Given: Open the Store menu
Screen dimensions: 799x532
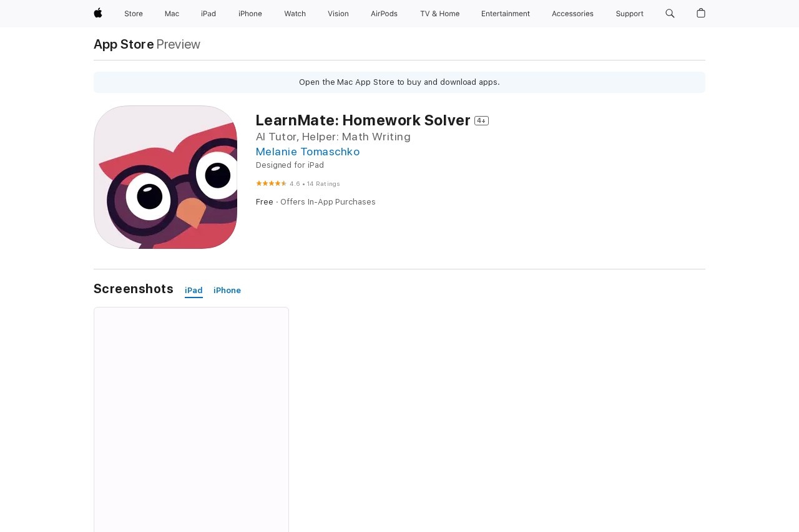Looking at the screenshot, I should coord(134,14).
